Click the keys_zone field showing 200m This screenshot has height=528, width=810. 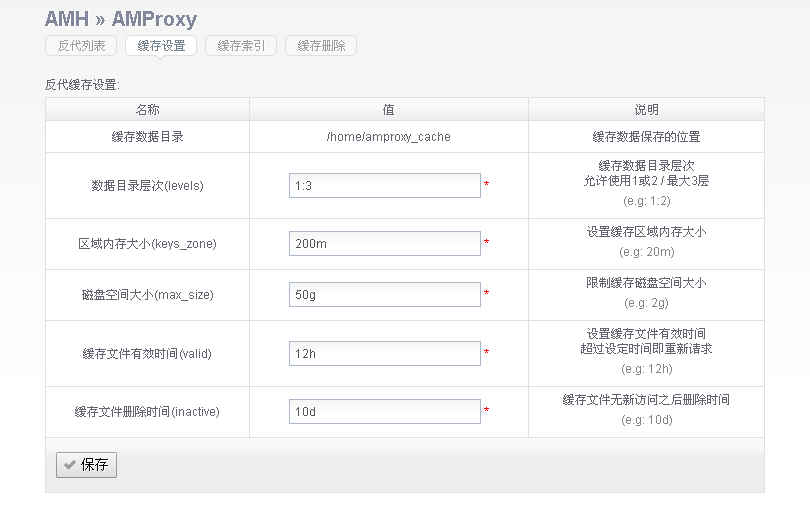[x=385, y=244]
